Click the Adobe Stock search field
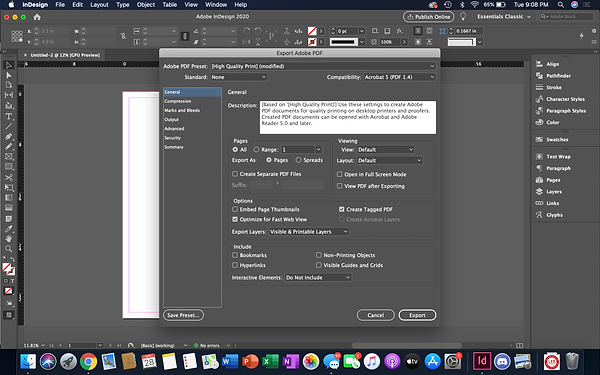This screenshot has width=600, height=375. pos(566,16)
